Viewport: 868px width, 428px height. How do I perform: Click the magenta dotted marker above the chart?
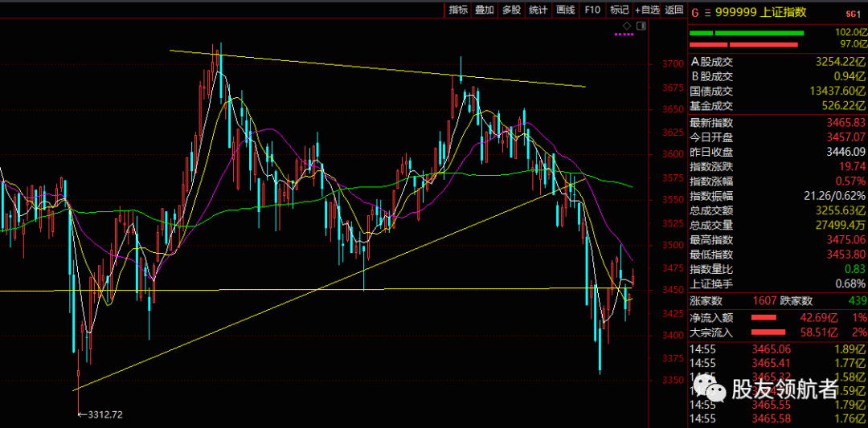pyautogui.click(x=624, y=35)
